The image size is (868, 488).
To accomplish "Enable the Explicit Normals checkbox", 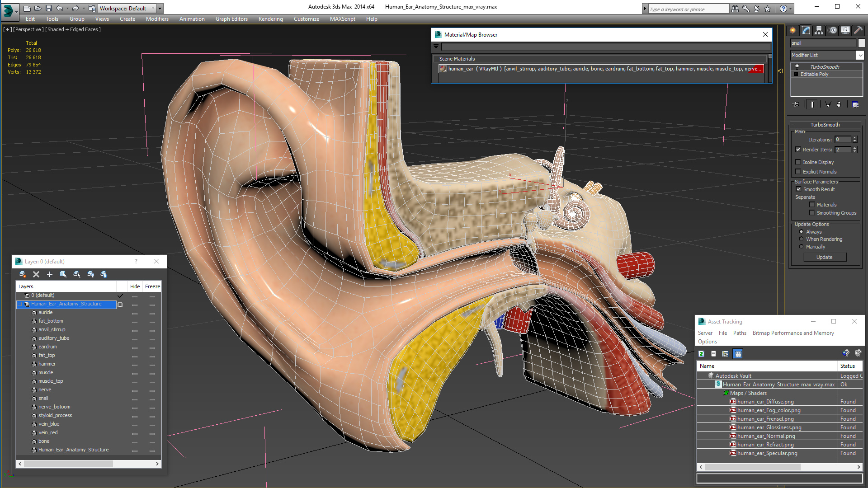I will click(798, 172).
